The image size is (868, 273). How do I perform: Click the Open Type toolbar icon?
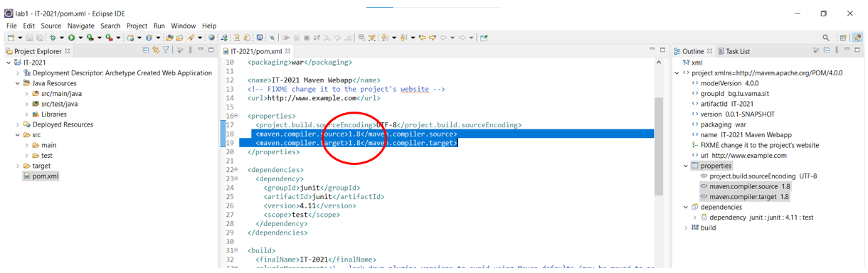169,38
